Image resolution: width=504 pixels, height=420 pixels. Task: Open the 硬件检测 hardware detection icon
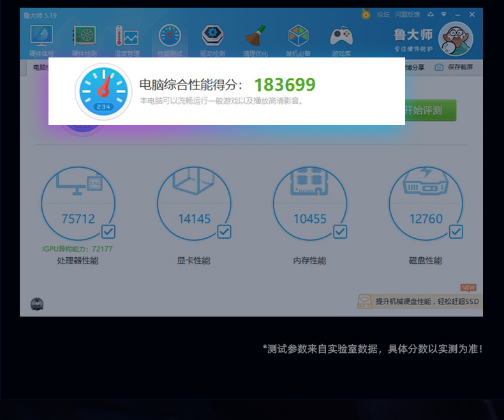tap(84, 40)
